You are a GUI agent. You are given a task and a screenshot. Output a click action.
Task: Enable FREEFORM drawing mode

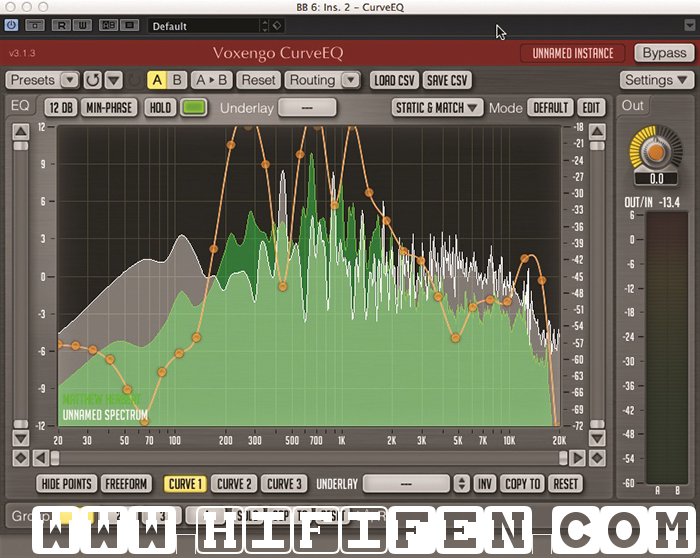point(126,483)
